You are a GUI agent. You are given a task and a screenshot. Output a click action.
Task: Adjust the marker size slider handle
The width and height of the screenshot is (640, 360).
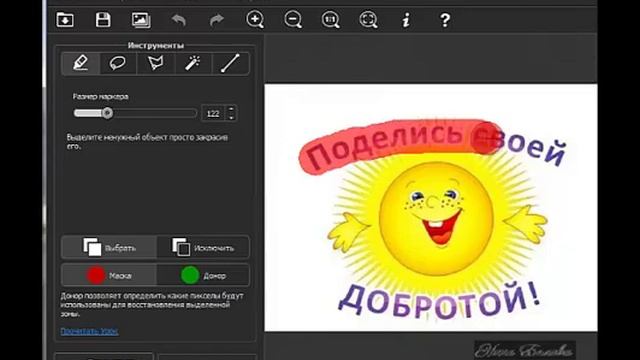[107, 113]
